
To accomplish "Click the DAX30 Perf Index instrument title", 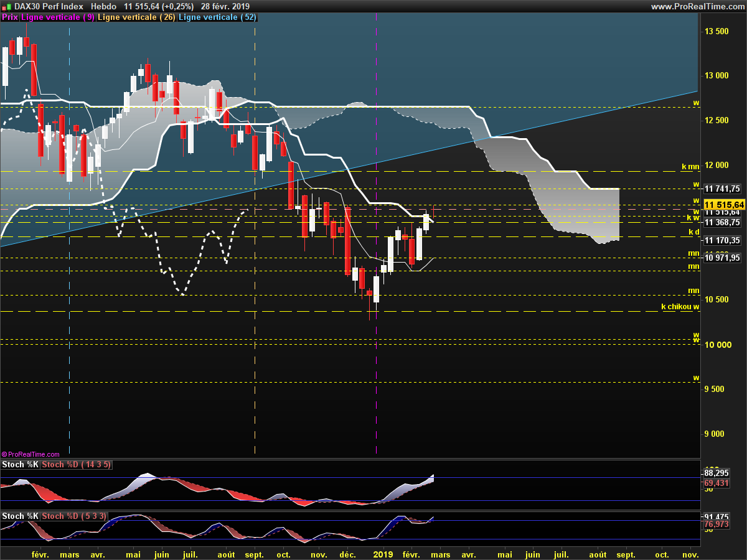I will [x=47, y=6].
